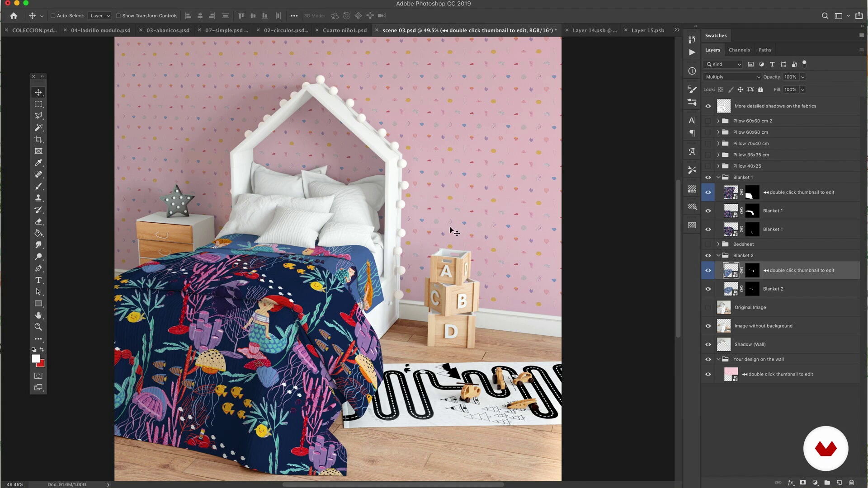
Task: Create new group folder icon in Layers panel
Action: point(827,483)
